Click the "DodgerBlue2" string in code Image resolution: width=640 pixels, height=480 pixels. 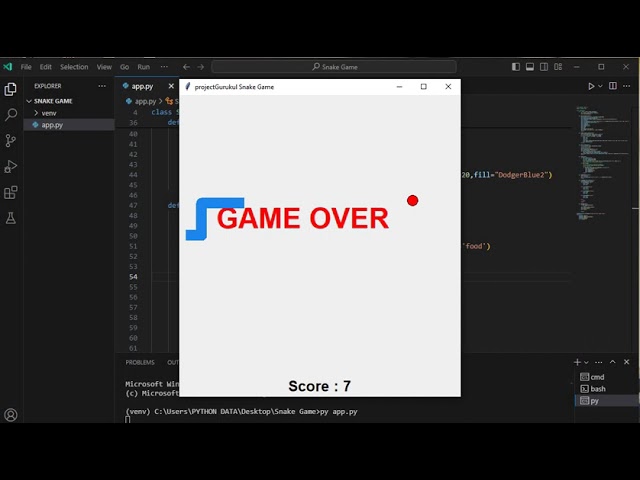click(521, 175)
